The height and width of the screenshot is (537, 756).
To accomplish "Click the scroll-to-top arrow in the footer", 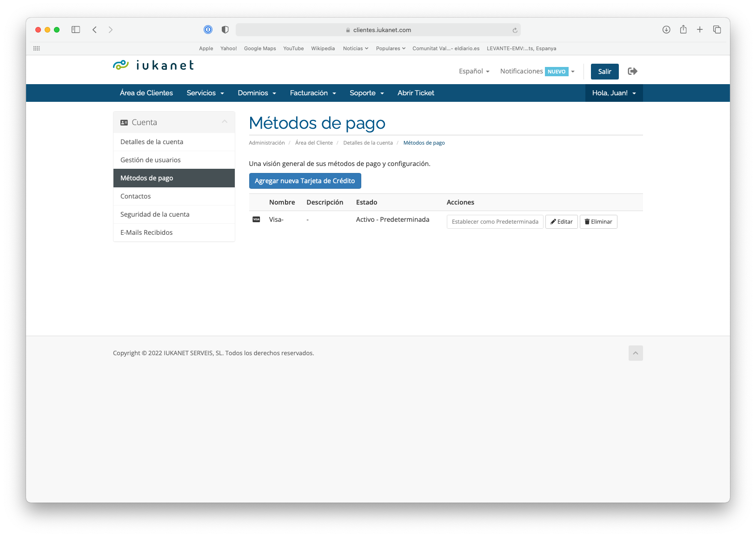I will point(636,353).
